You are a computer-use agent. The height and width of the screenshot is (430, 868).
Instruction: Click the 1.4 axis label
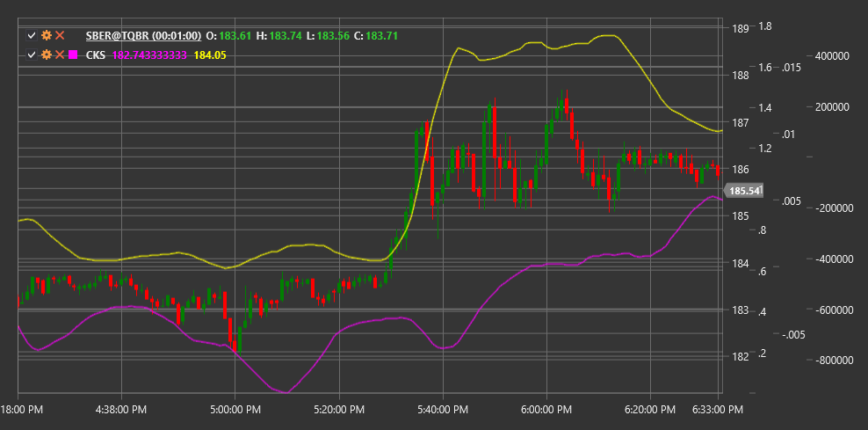(x=765, y=107)
